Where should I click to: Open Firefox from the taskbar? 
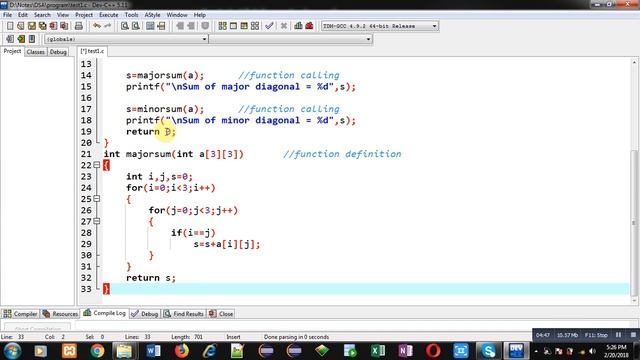coord(182,351)
